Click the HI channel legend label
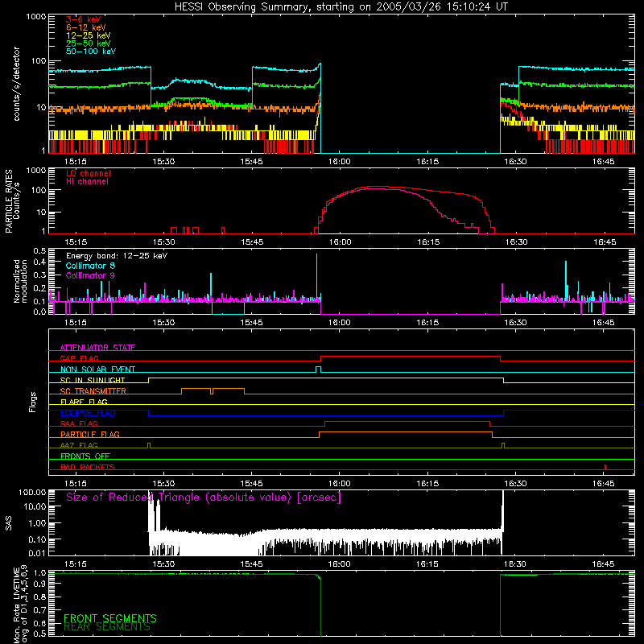Image resolution: width=644 pixels, height=644 pixels. 87,182
